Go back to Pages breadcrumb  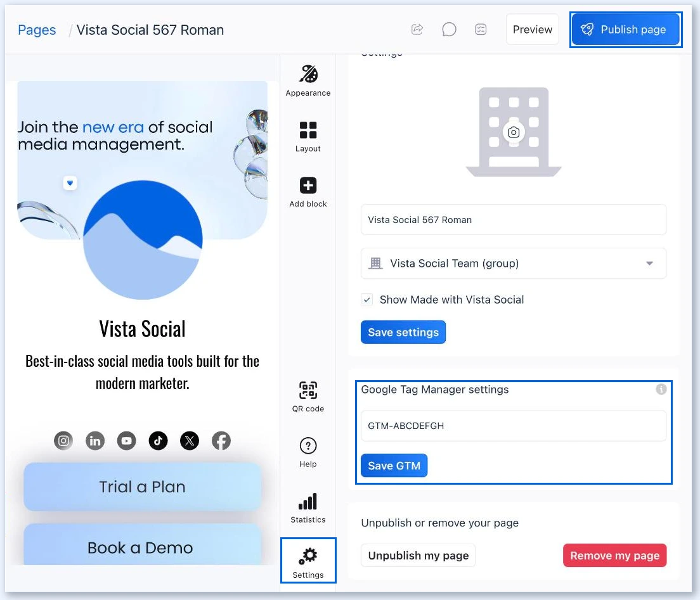click(x=37, y=30)
